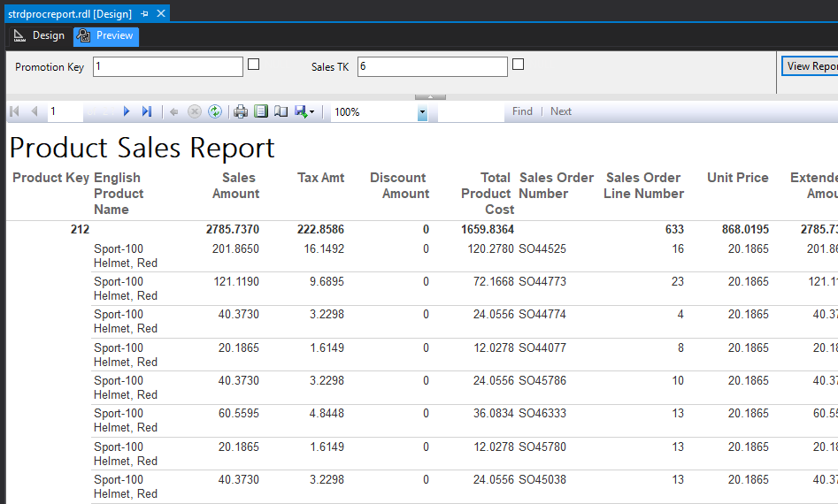Viewport: 838px width, 504px height.
Task: Click the View Report button
Action: click(811, 66)
